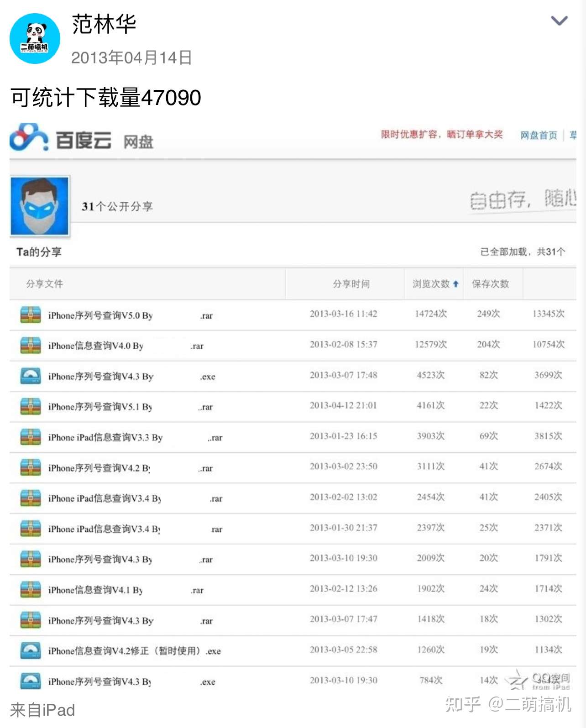This screenshot has width=586, height=728.
Task: Click view count 14724次
Action: (x=431, y=314)
